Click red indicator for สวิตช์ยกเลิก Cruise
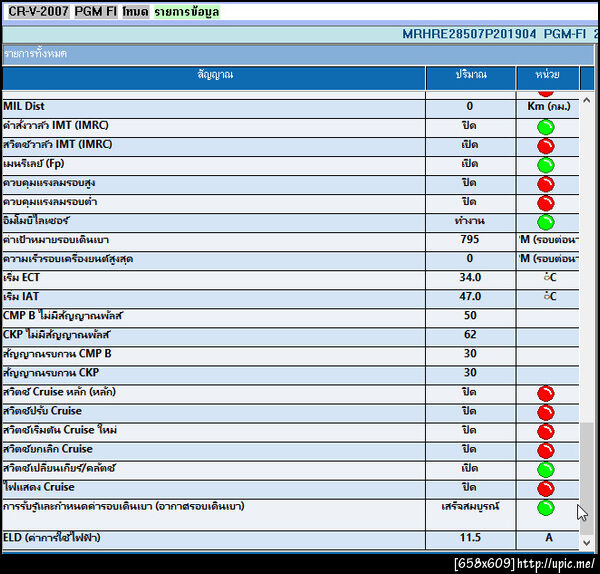This screenshot has height=574, width=600. (546, 450)
